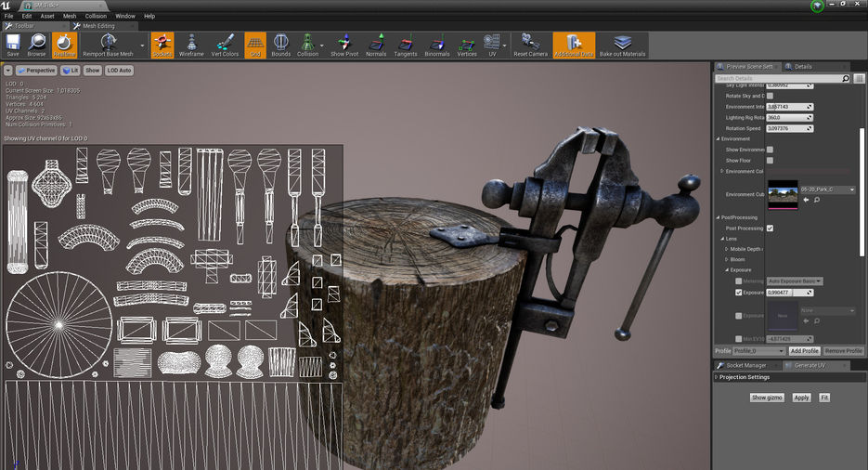Open the 05-20_Park_C cube map dropdown
868x470 pixels.
pyautogui.click(x=827, y=189)
